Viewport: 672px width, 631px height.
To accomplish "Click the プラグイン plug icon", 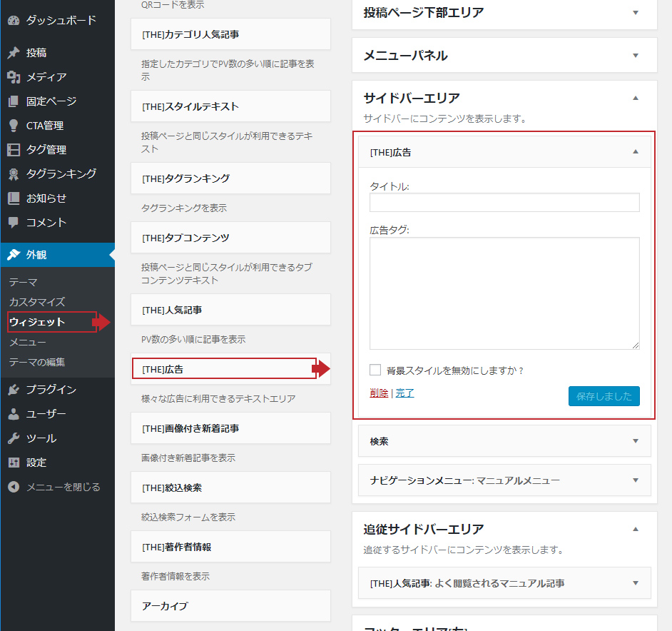I will tap(14, 390).
